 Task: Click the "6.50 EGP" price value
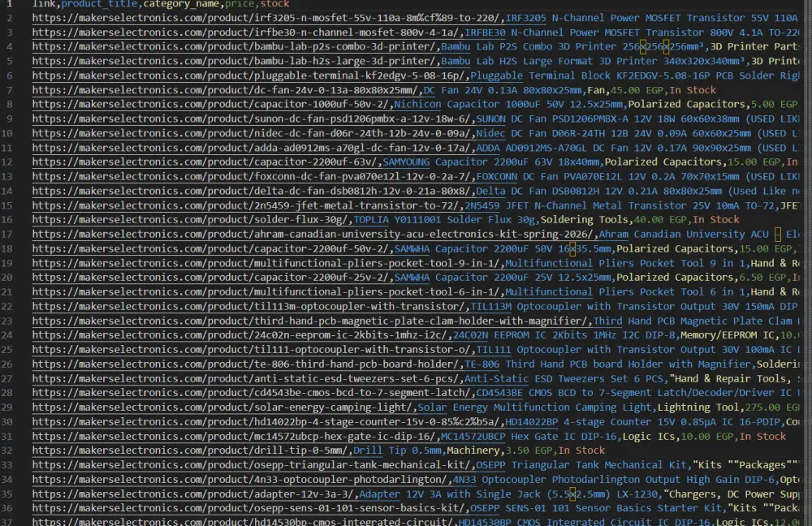point(762,278)
